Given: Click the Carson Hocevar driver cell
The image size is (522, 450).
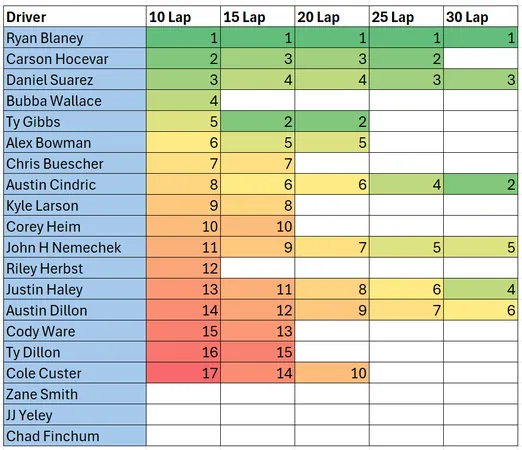Looking at the screenshot, I should [75, 59].
